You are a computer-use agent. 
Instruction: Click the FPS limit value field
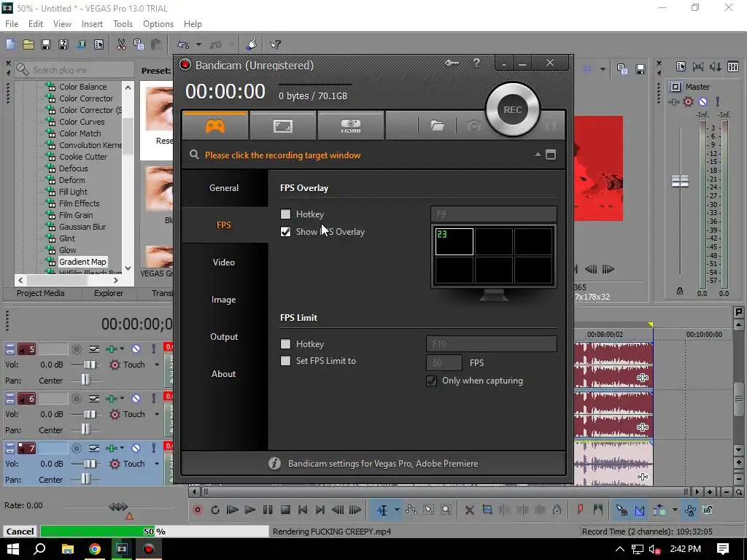pos(444,363)
